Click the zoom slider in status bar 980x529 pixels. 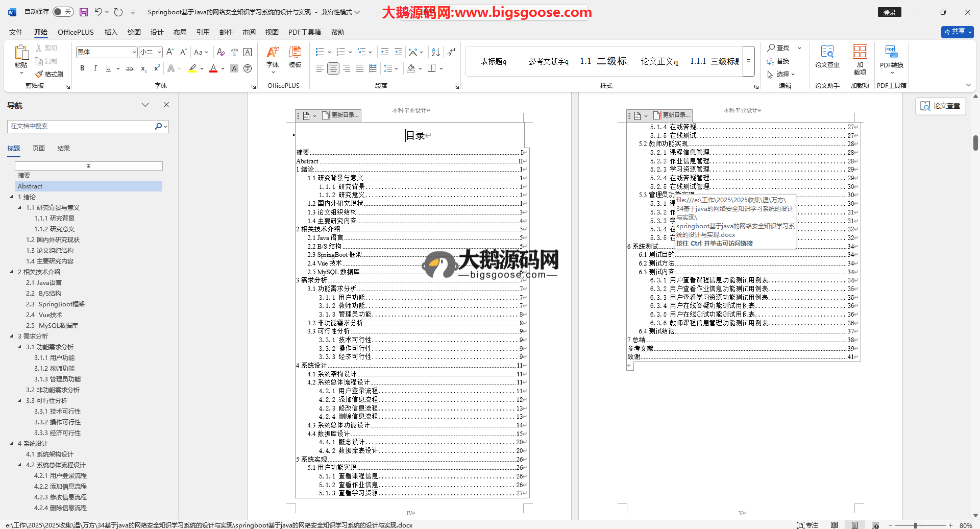pos(916,525)
